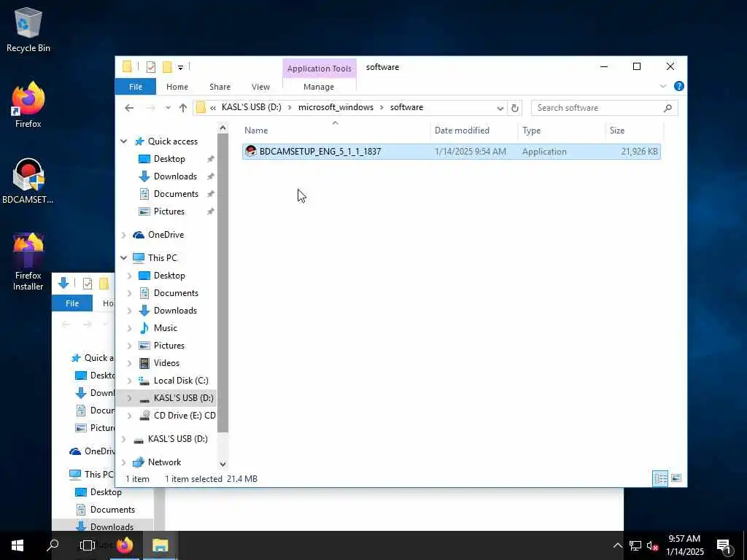Click the File Explorer taskbar icon

coord(160,545)
